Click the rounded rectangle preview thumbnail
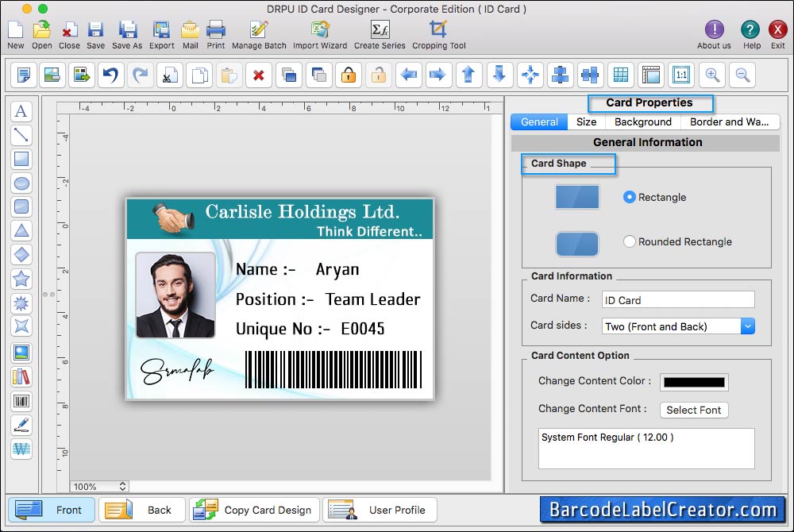The image size is (794, 532). coord(576,244)
